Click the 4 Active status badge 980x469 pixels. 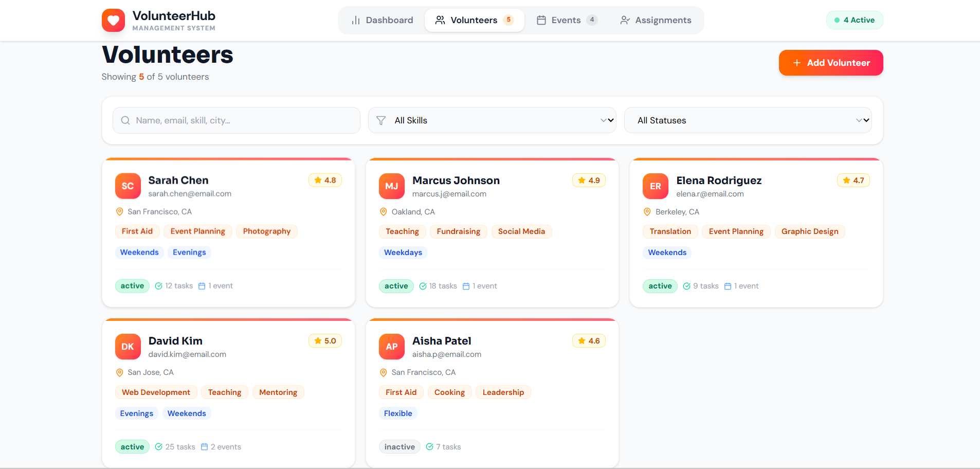click(854, 20)
